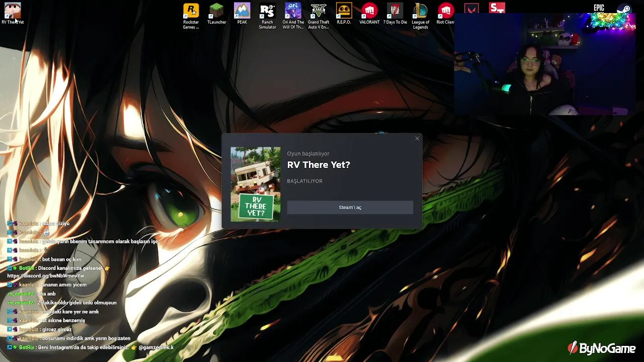
Task: Open the Riot Client shortcut
Action: 445,14
